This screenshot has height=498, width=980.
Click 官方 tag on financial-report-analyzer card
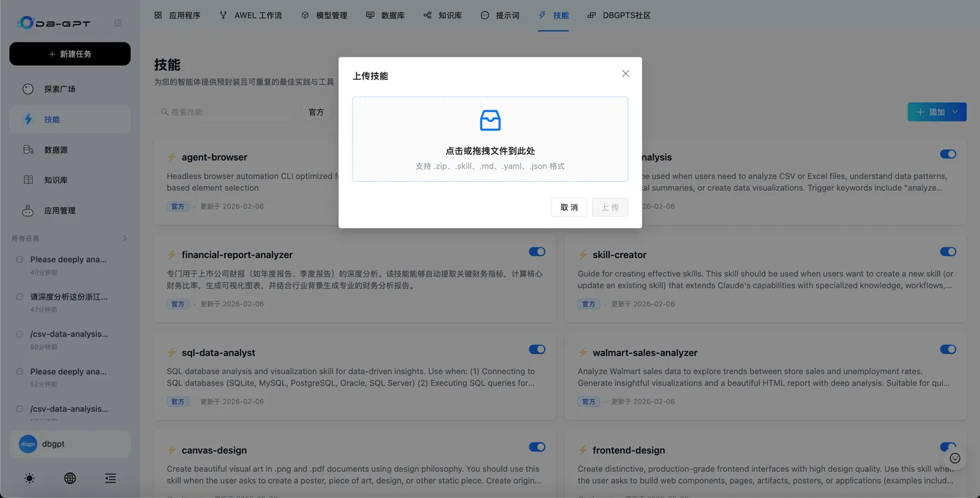[x=178, y=304]
